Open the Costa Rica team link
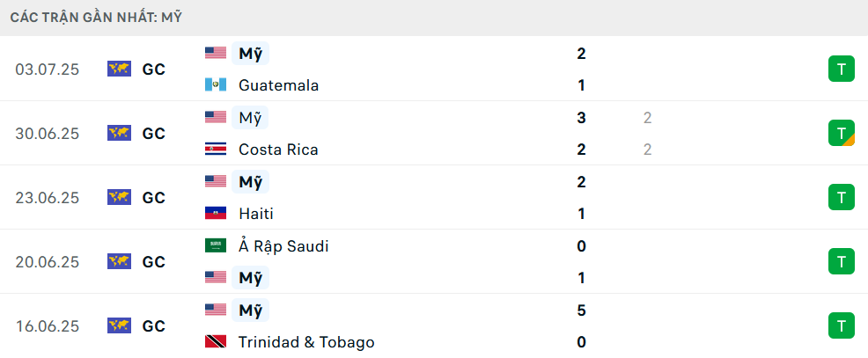 coord(278,150)
